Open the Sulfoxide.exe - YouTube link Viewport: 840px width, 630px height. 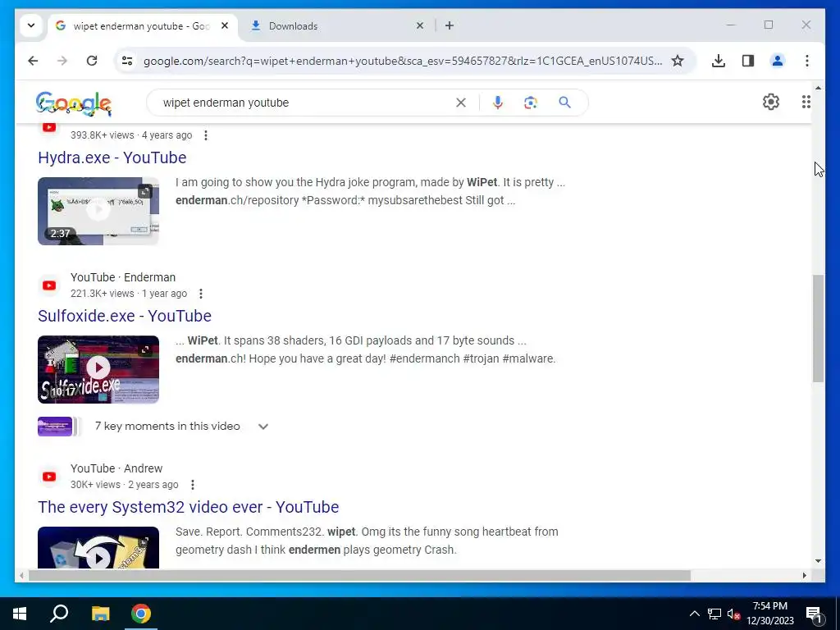click(x=125, y=316)
